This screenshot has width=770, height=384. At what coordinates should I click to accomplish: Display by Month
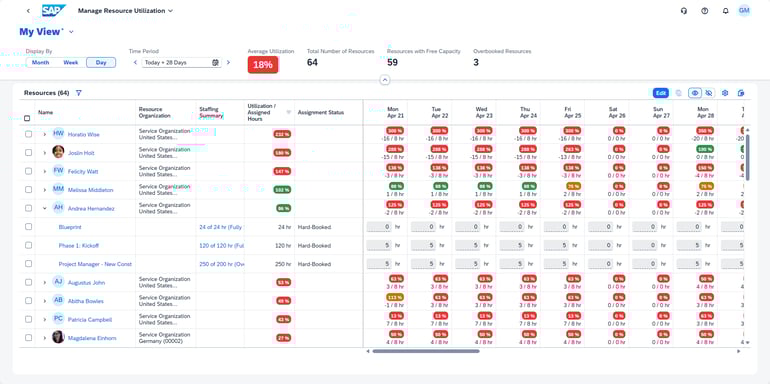pyautogui.click(x=41, y=62)
